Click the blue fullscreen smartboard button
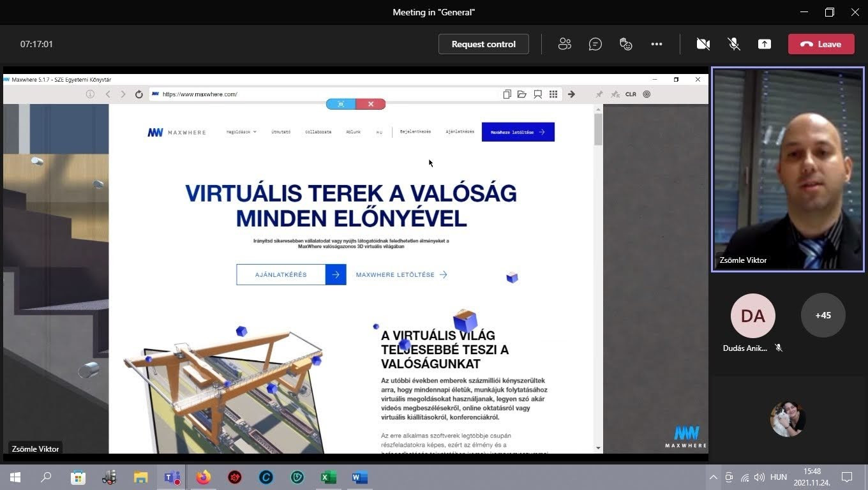 (341, 104)
